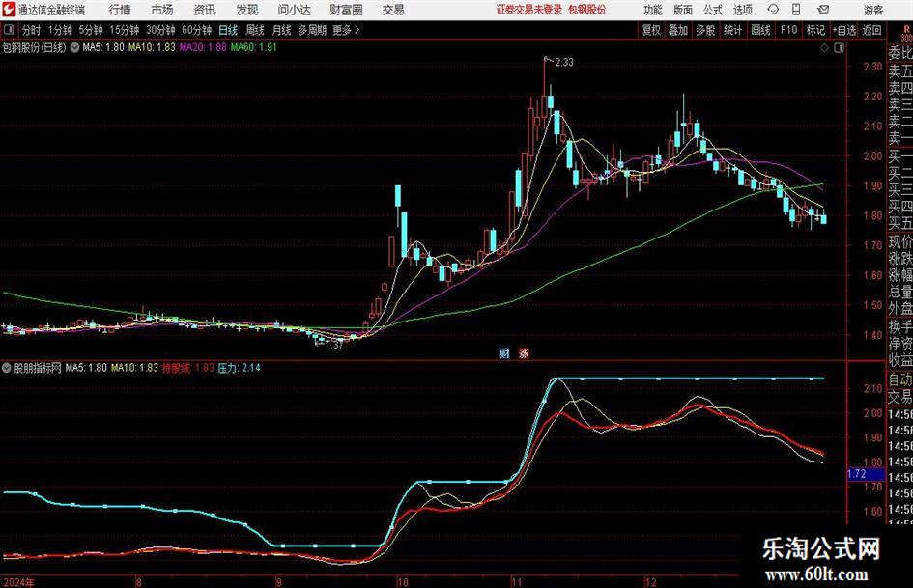
Task: Click the red 涨 marker below chart
Action: point(524,352)
